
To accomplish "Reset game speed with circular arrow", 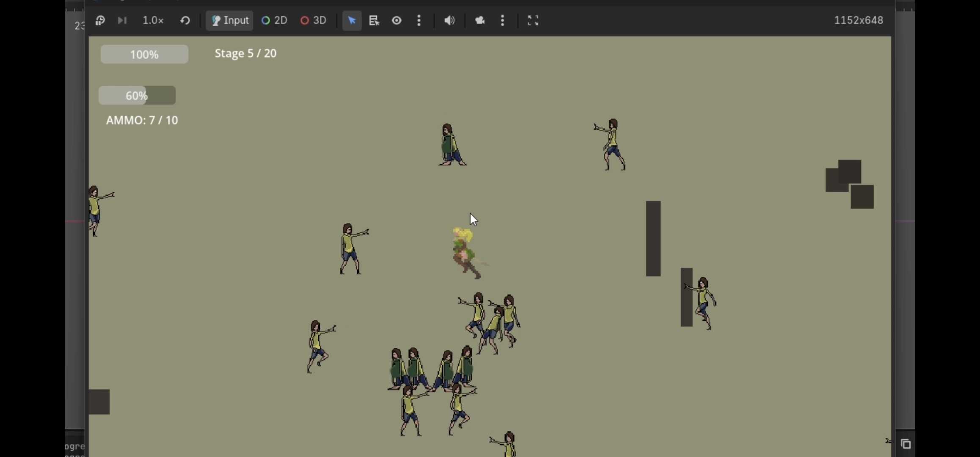I will (185, 20).
